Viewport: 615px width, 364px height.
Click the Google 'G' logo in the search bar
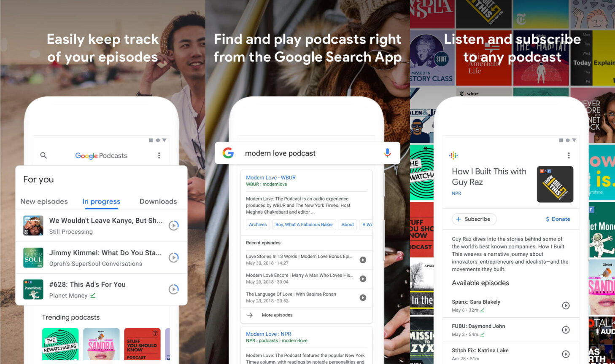tap(228, 153)
